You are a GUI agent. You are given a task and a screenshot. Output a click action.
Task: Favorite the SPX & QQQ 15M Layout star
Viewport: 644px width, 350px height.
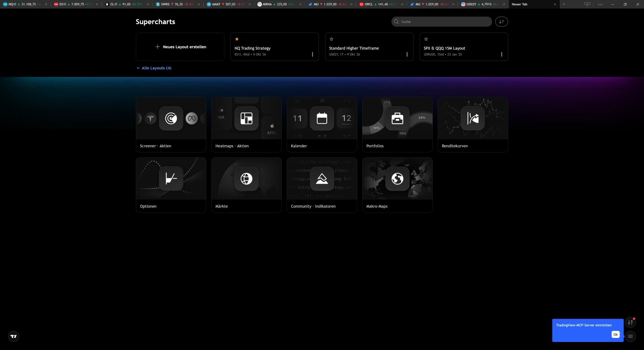tap(426, 39)
